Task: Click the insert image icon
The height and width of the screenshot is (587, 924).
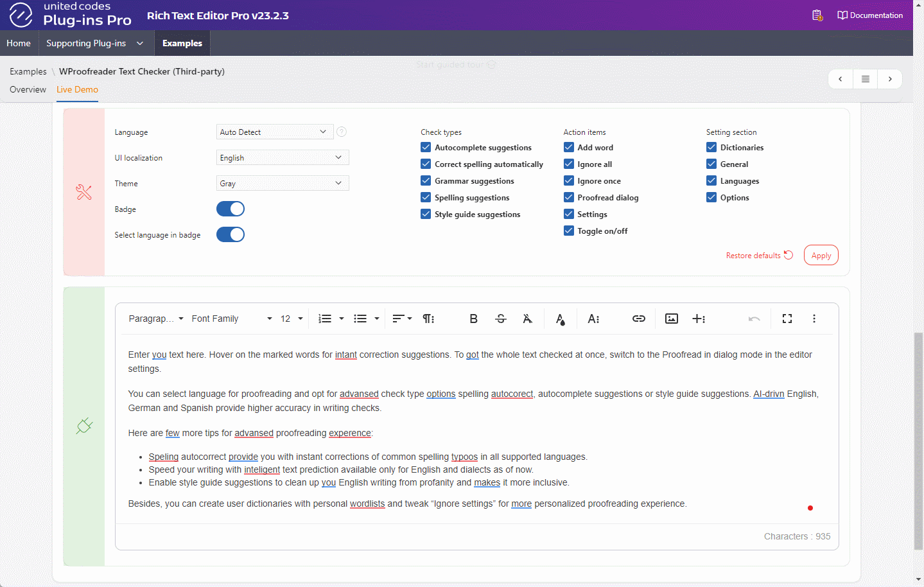Action: pyautogui.click(x=672, y=319)
